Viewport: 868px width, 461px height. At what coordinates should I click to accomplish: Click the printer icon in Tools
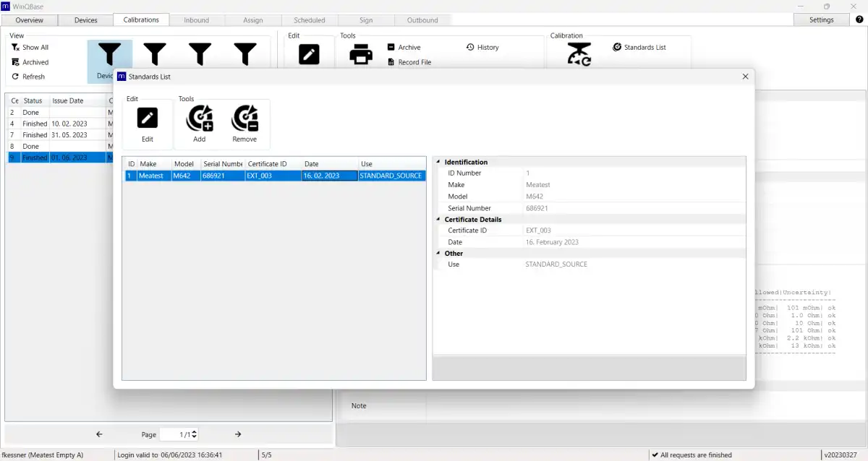[x=361, y=54]
